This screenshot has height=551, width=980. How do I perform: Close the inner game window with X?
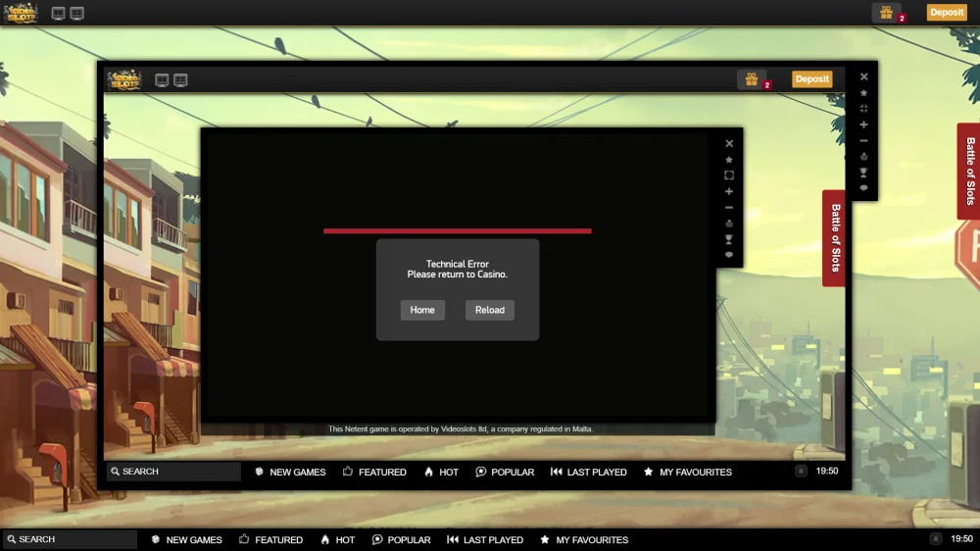pos(729,143)
